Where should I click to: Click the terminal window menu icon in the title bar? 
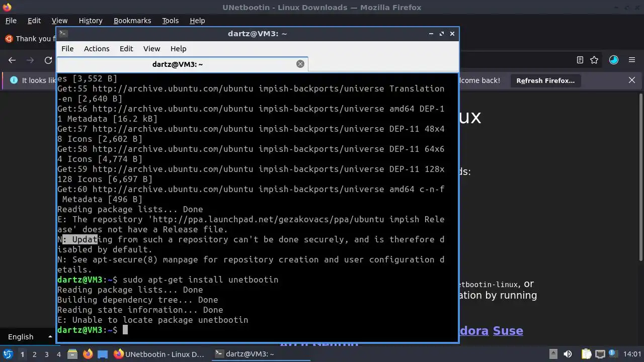point(63,34)
